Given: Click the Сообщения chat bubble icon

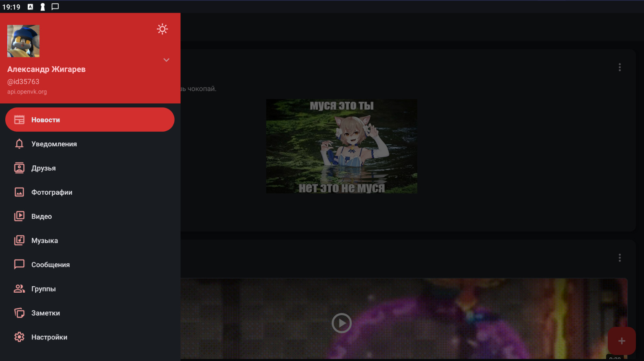Looking at the screenshot, I should pyautogui.click(x=19, y=265).
